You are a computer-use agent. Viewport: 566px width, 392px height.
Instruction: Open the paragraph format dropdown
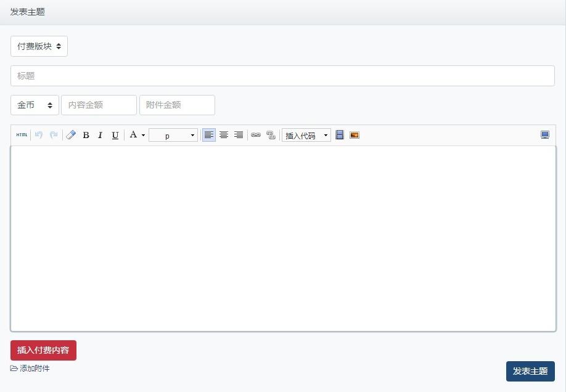(x=173, y=136)
